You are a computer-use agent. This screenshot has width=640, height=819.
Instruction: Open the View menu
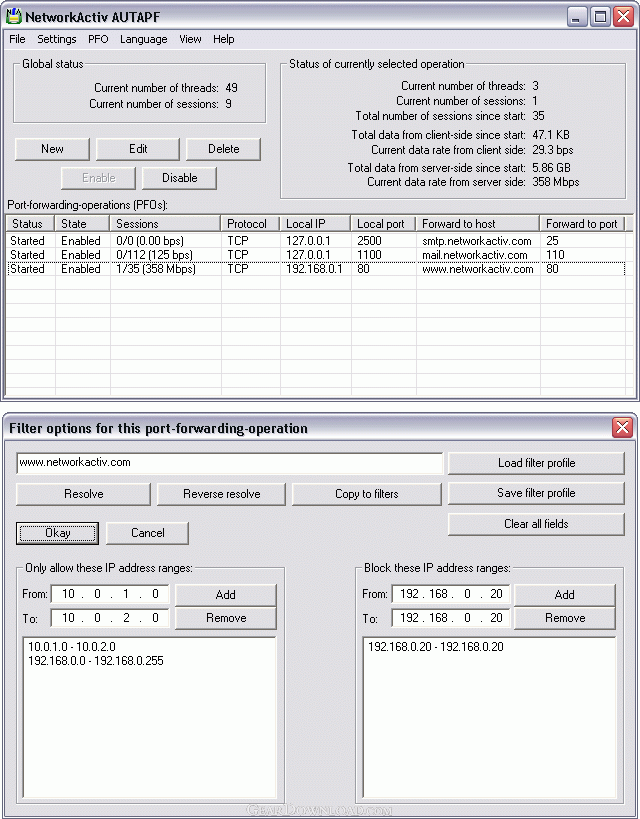click(190, 39)
